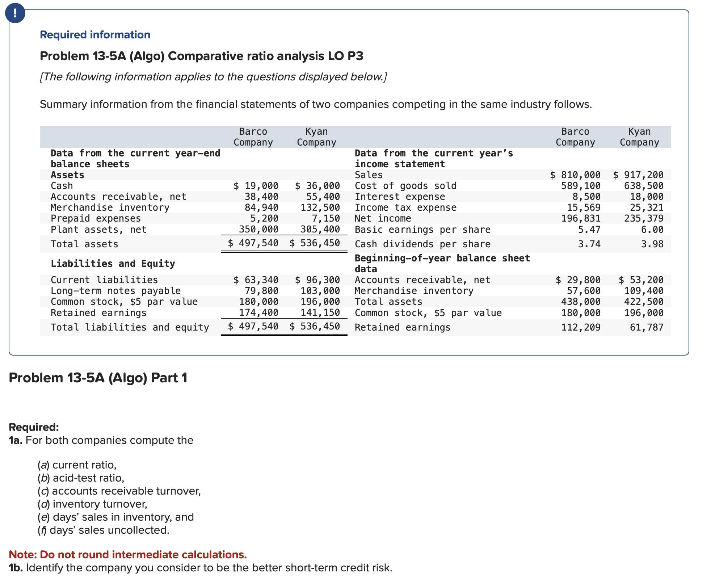Select Barco Company total assets $497,540

[x=253, y=243]
